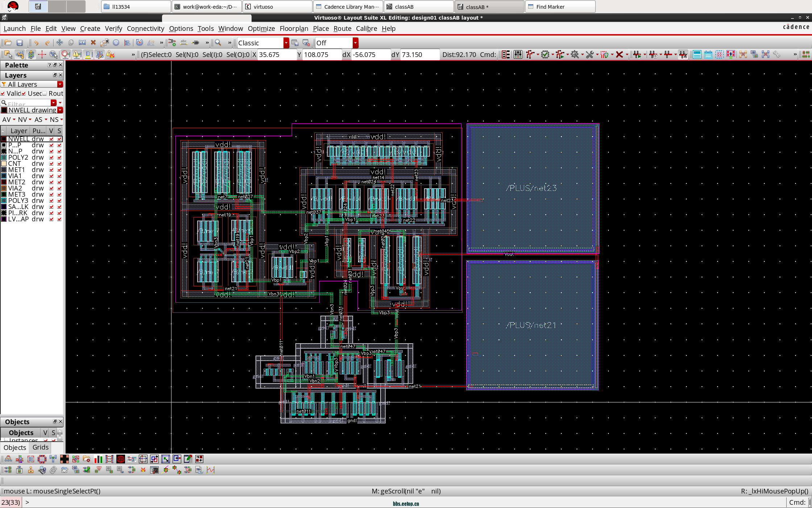Click the Align objects icon
812x508 pixels.
tap(127, 43)
